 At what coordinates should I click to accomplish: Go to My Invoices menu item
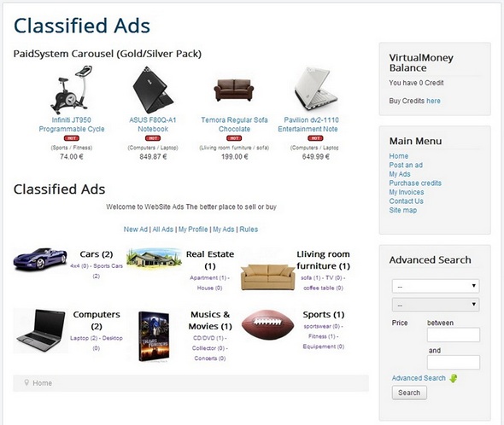point(407,192)
